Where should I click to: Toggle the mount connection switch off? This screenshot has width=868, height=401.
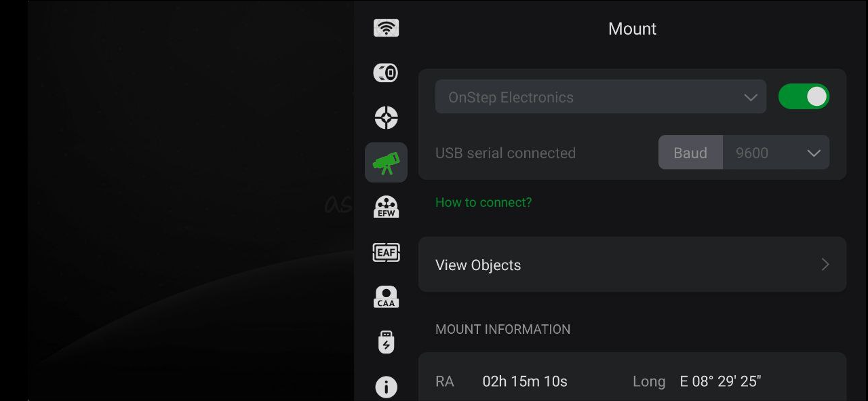[804, 96]
